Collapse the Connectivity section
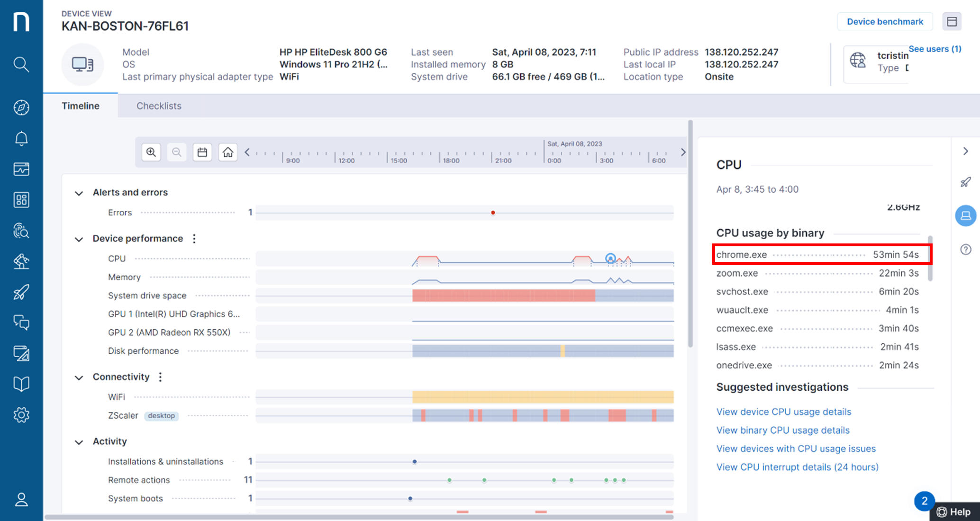 click(79, 377)
